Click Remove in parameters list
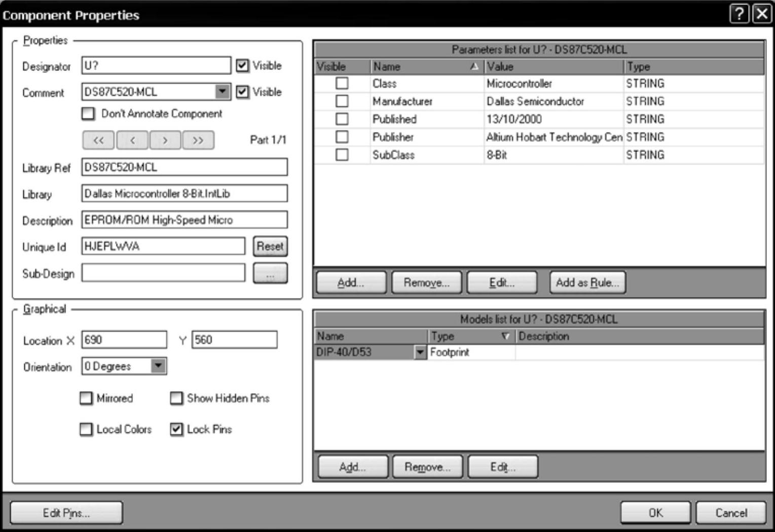This screenshot has width=775, height=532. click(x=427, y=283)
